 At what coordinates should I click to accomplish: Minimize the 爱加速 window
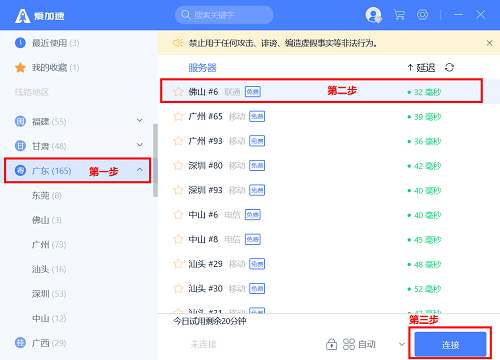(x=459, y=15)
